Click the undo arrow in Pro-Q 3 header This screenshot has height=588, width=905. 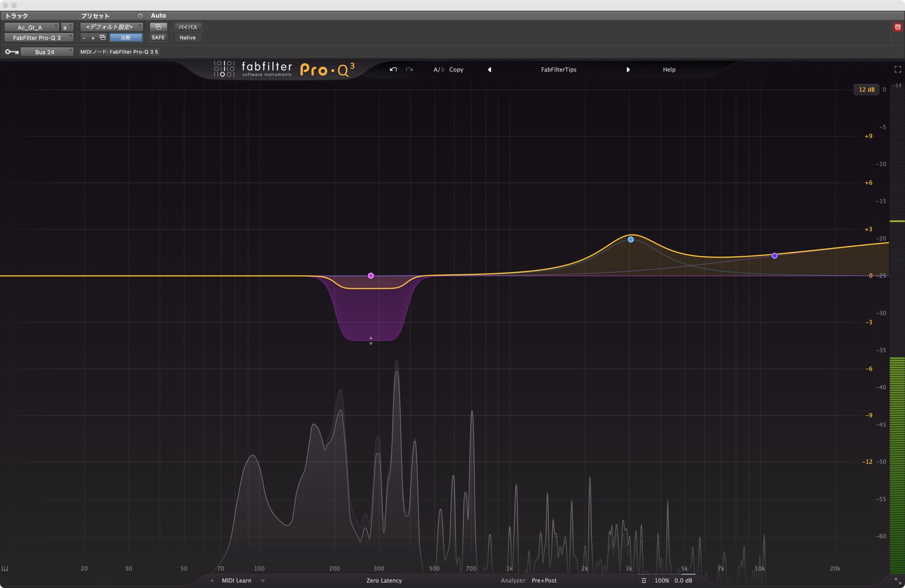[393, 70]
